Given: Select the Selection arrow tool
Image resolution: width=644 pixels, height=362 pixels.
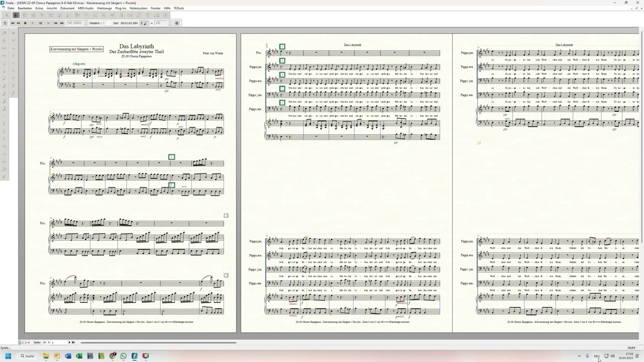Looking at the screenshot, I should point(7,15).
